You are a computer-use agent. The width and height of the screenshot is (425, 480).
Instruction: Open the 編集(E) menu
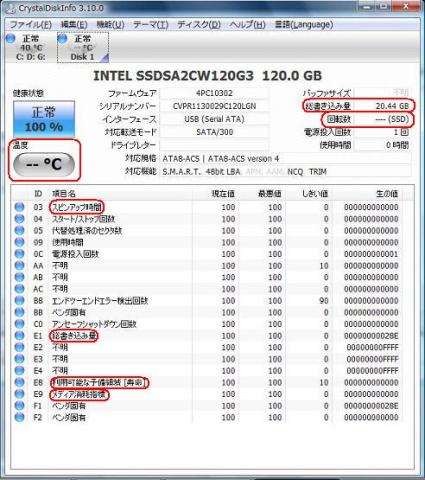click(74, 25)
